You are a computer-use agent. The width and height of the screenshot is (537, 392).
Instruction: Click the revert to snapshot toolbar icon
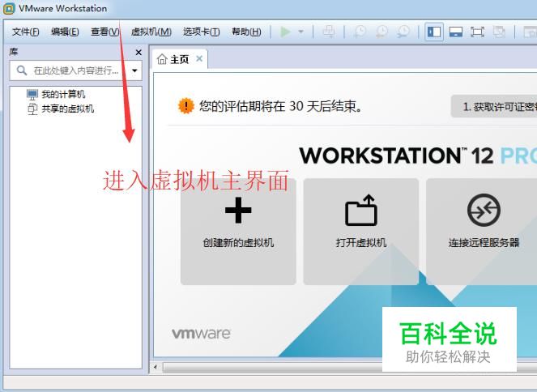coord(381,32)
